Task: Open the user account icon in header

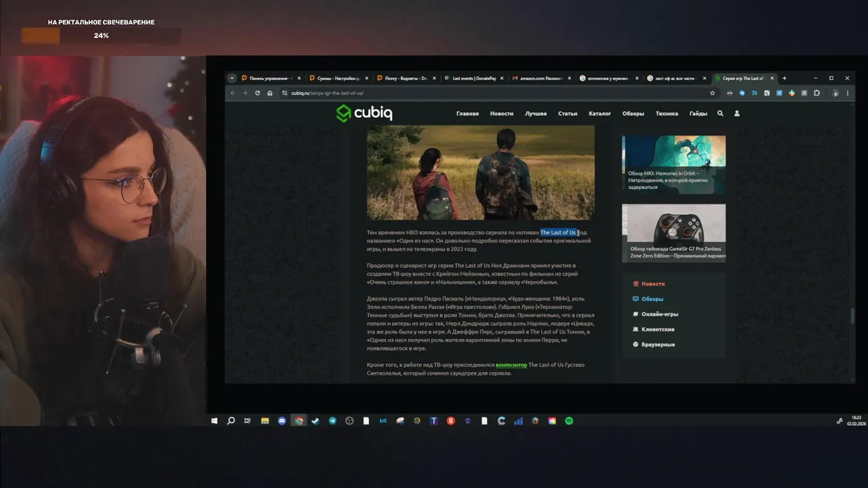Action: click(737, 113)
